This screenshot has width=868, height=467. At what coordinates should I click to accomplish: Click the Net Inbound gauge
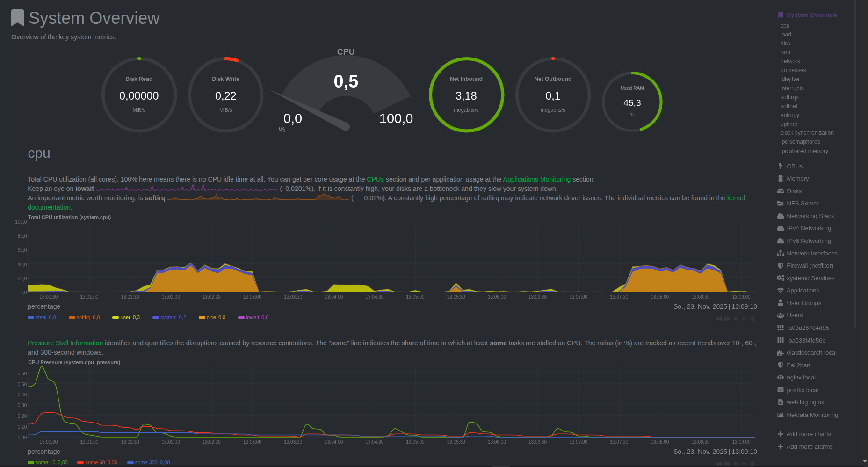point(466,95)
